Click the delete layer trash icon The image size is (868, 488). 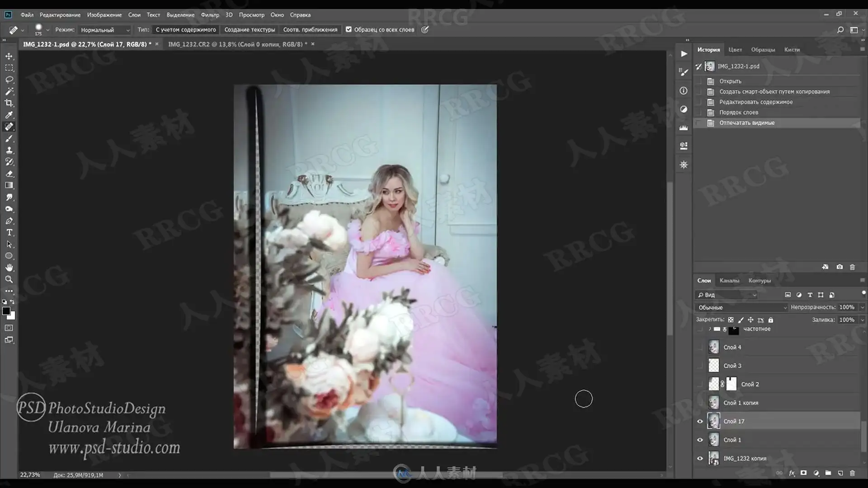[852, 473]
